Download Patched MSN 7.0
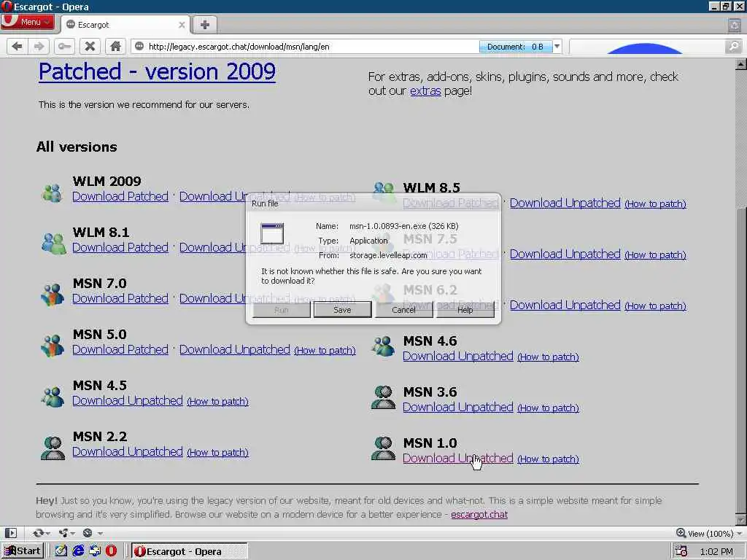 click(120, 298)
